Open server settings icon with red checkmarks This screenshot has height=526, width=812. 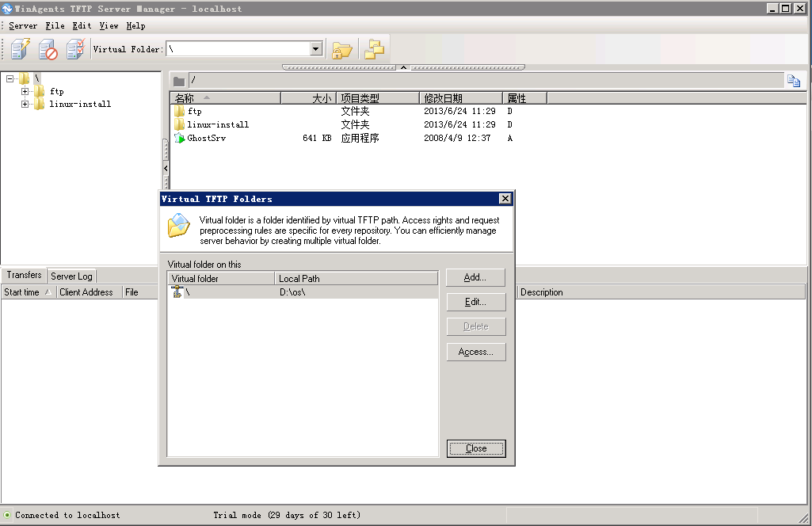75,50
